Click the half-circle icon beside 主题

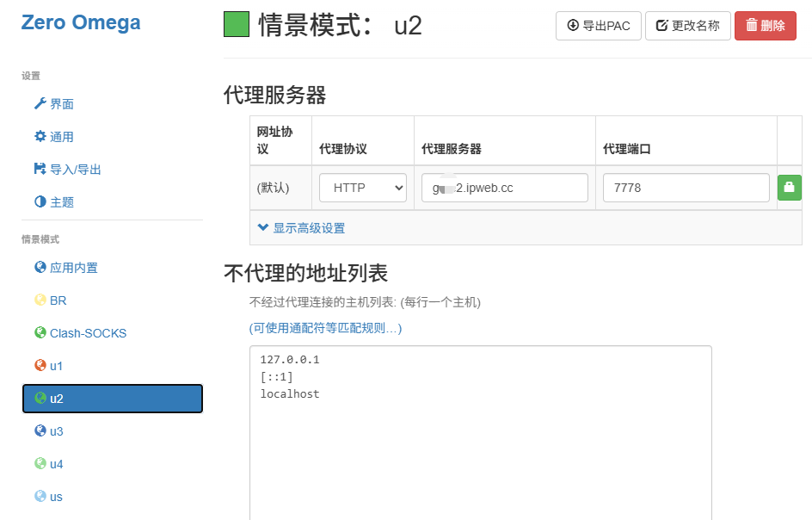click(40, 201)
